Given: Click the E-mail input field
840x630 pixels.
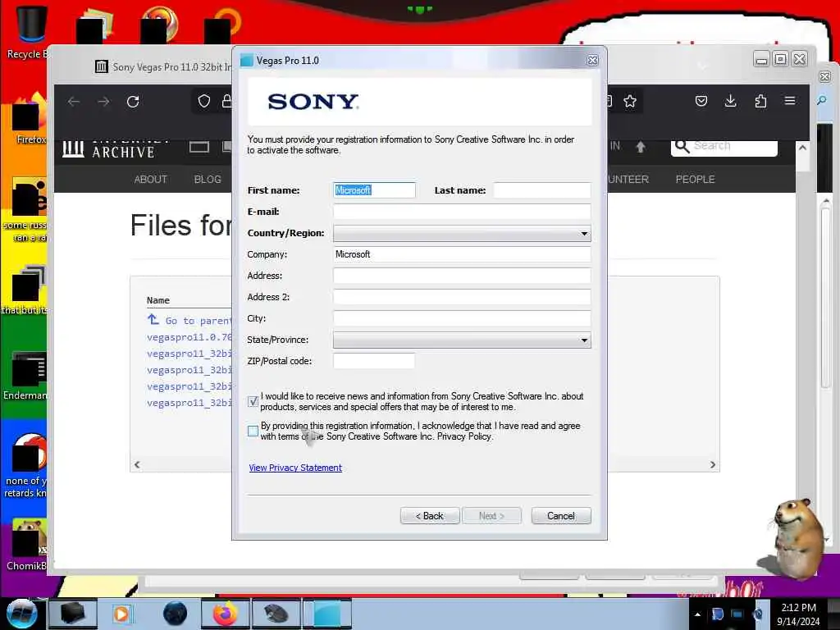Looking at the screenshot, I should (x=462, y=212).
